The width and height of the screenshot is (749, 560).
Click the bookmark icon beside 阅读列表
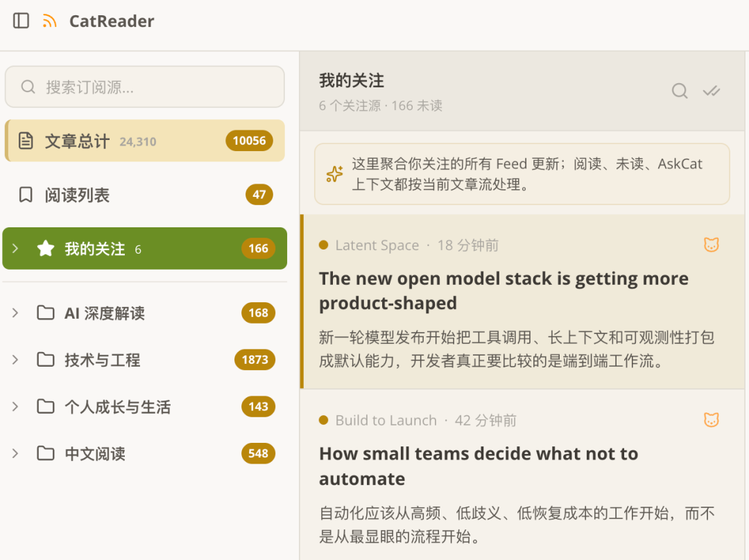coord(26,195)
